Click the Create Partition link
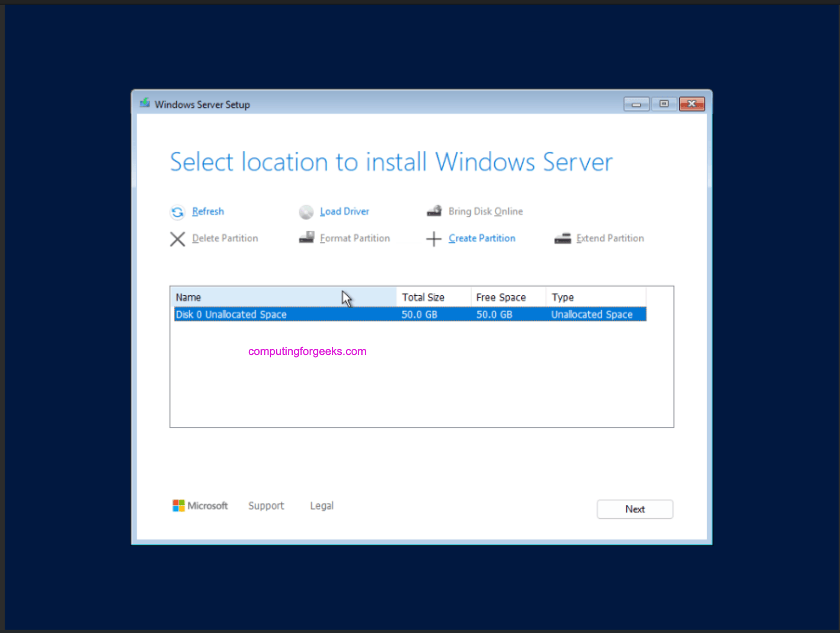Viewport: 840px width, 633px height. tap(482, 238)
